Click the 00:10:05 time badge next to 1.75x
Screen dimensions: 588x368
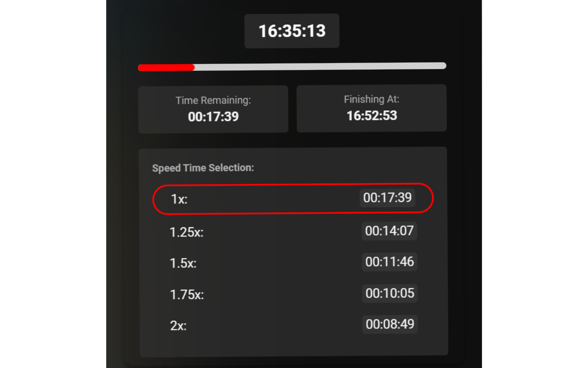tap(390, 293)
